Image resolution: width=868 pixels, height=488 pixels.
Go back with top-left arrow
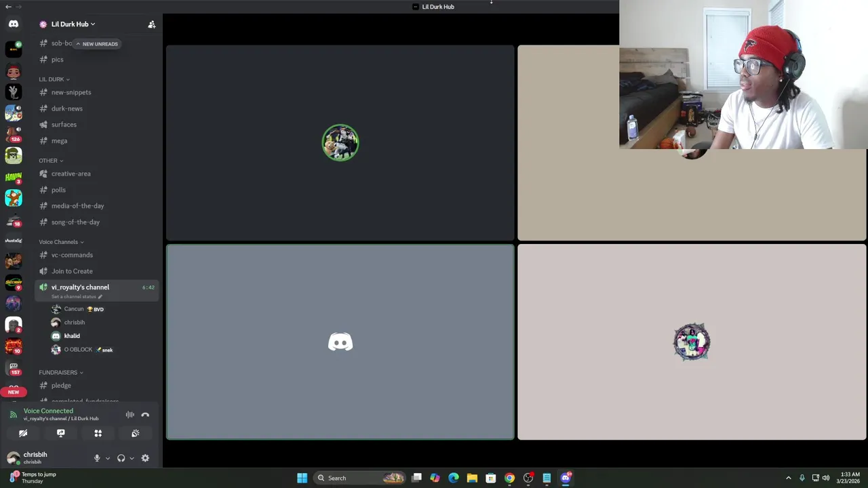click(x=7, y=6)
